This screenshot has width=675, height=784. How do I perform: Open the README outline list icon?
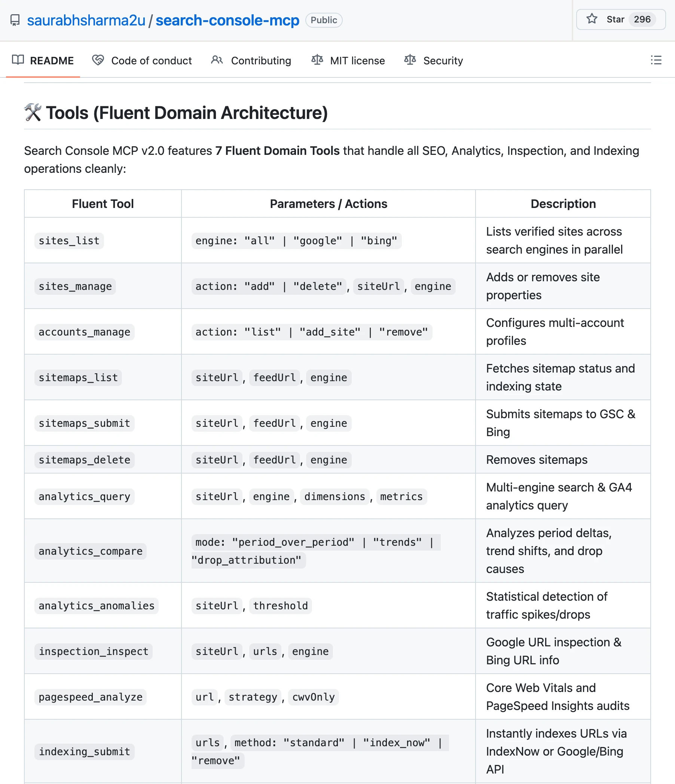click(656, 60)
